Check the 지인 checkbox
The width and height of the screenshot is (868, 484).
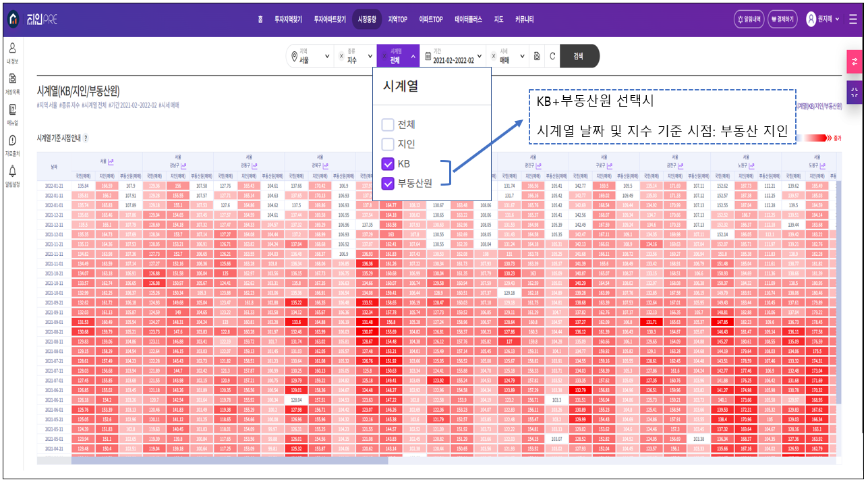pos(388,144)
